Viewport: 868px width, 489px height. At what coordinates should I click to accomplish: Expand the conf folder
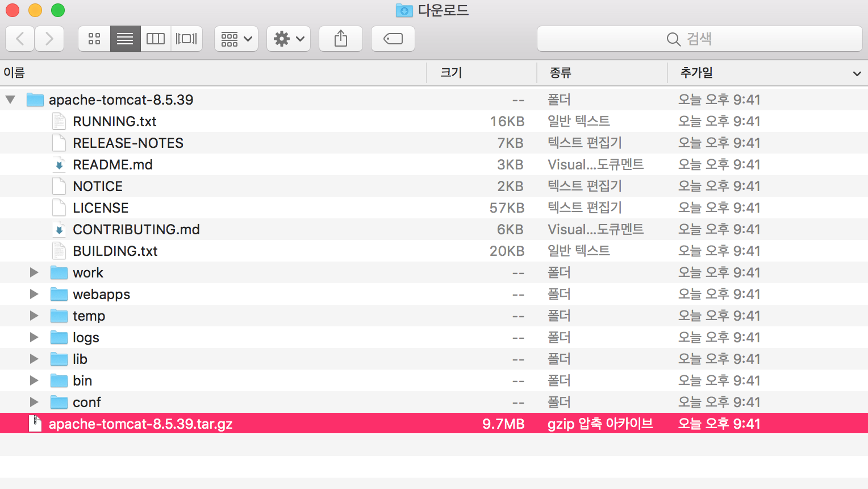tap(34, 402)
